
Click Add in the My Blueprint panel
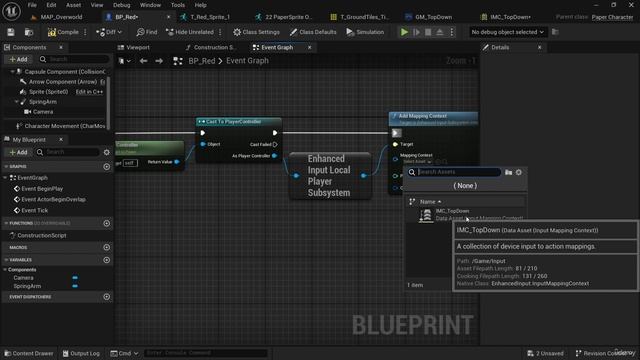tap(18, 152)
